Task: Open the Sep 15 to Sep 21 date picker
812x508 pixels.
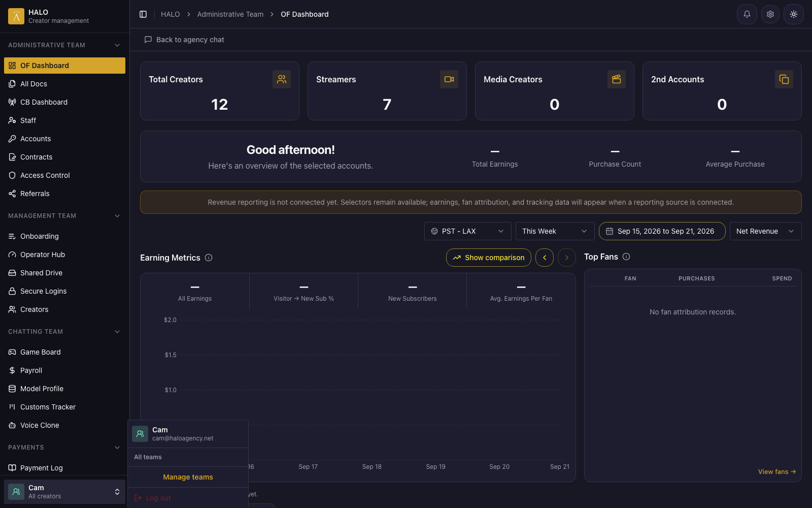Action: [662, 231]
